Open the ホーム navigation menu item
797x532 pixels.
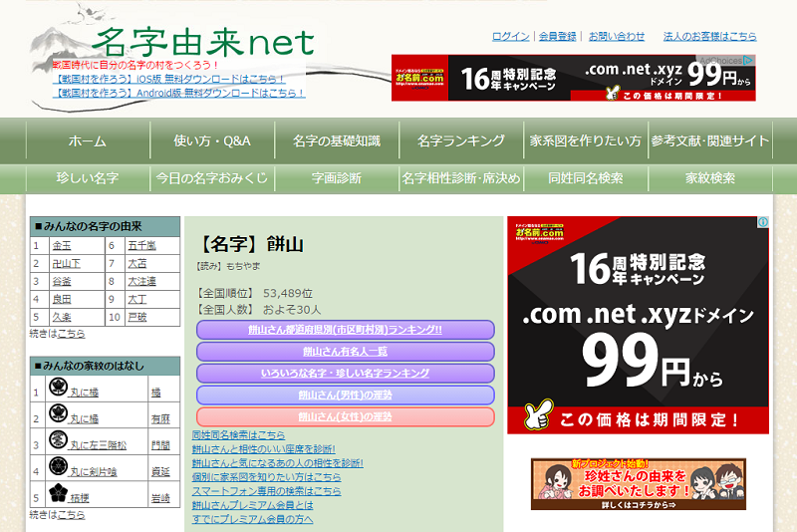pos(87,140)
